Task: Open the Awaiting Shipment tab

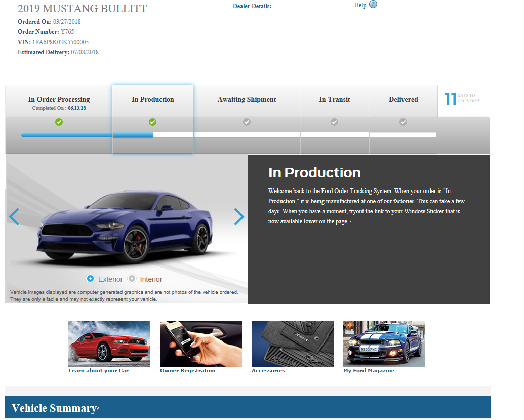Action: coord(247,101)
